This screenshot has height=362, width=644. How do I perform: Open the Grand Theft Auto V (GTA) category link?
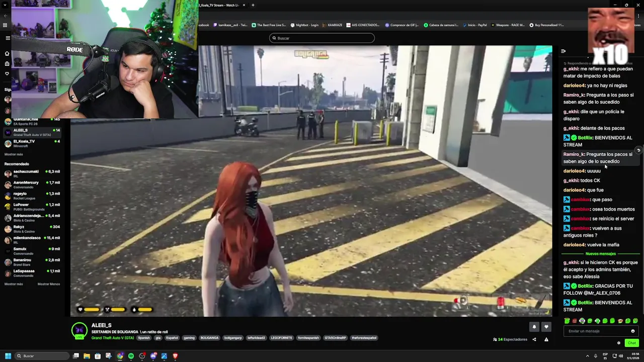pyautogui.click(x=113, y=338)
